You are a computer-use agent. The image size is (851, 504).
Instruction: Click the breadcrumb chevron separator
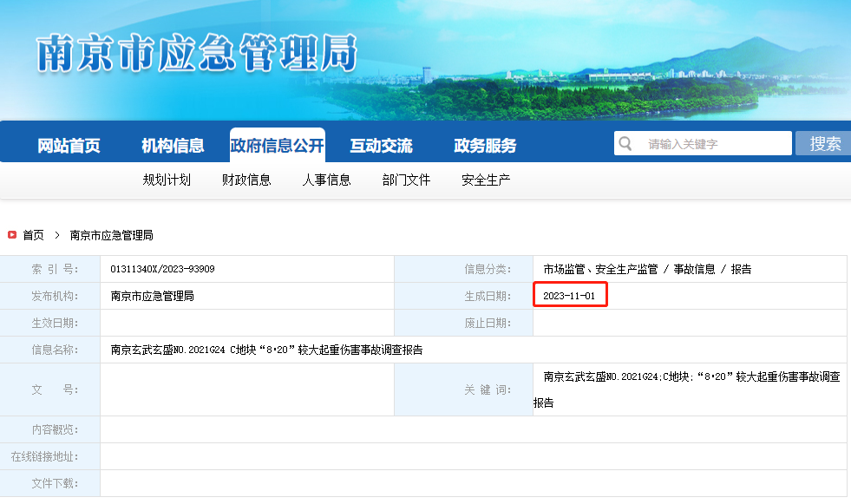[x=57, y=235]
